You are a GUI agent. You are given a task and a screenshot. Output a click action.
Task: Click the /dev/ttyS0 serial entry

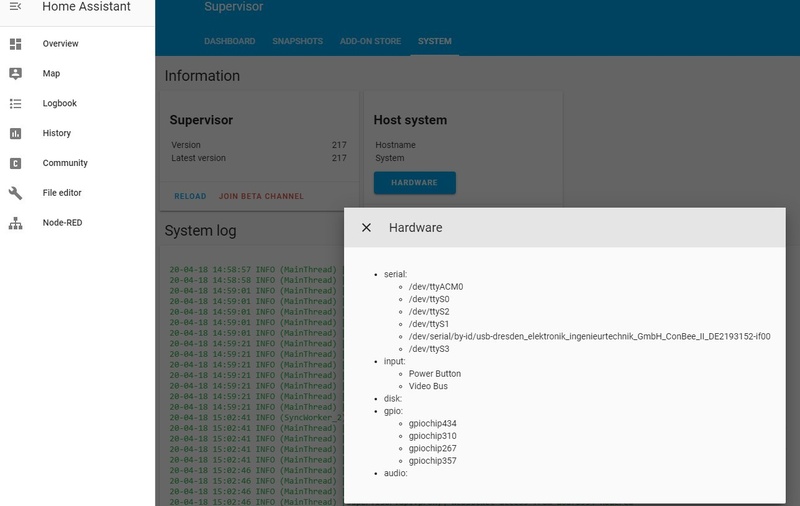coord(429,299)
